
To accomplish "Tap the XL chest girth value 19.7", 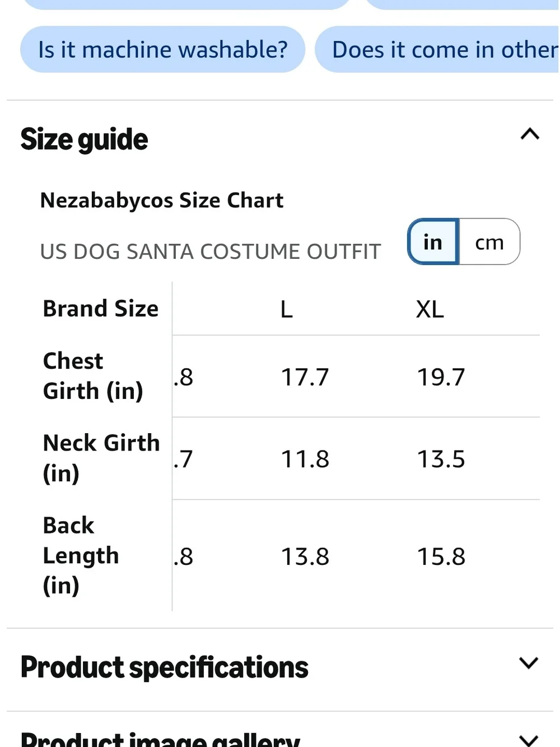I will click(x=441, y=377).
